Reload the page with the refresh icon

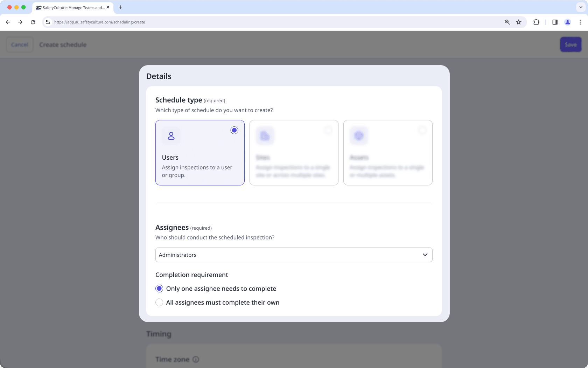[33, 22]
